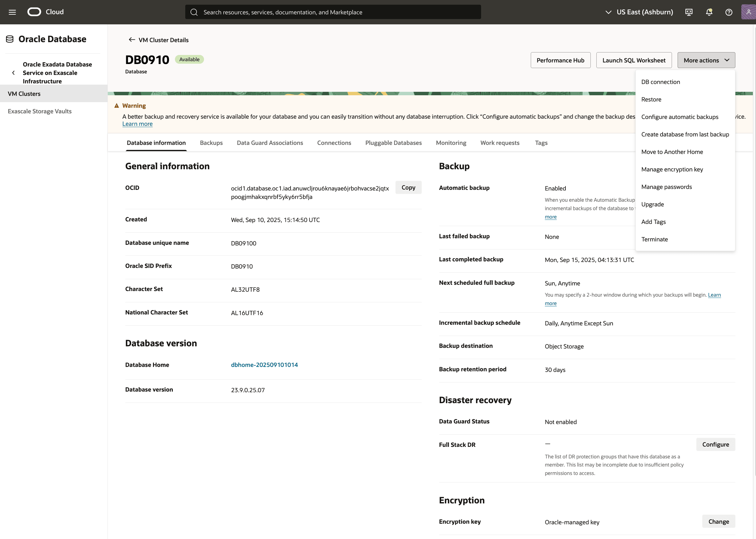Image resolution: width=756 pixels, height=539 pixels.
Task: Click the Launch SQL Worksheet button
Action: tap(634, 60)
